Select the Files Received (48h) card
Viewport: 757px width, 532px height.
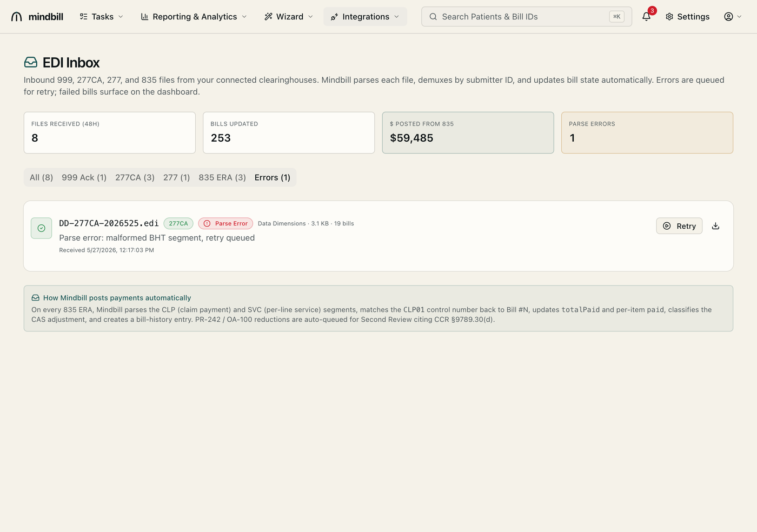click(110, 133)
